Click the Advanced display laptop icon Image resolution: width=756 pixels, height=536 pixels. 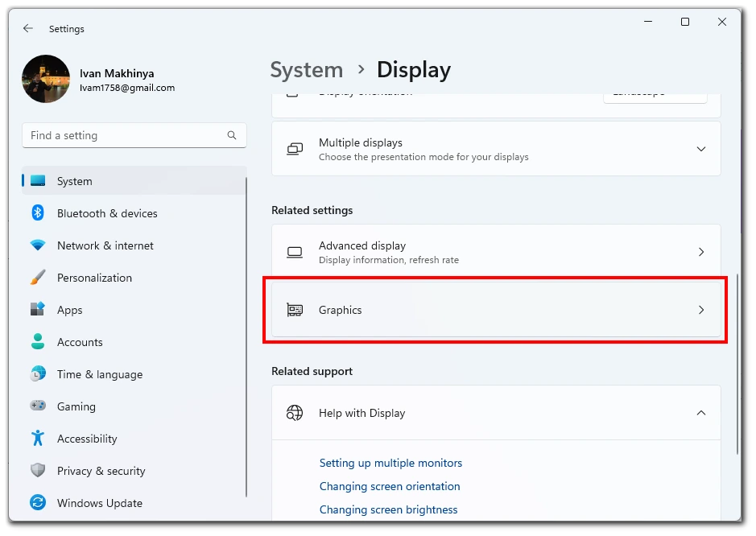pyautogui.click(x=295, y=252)
